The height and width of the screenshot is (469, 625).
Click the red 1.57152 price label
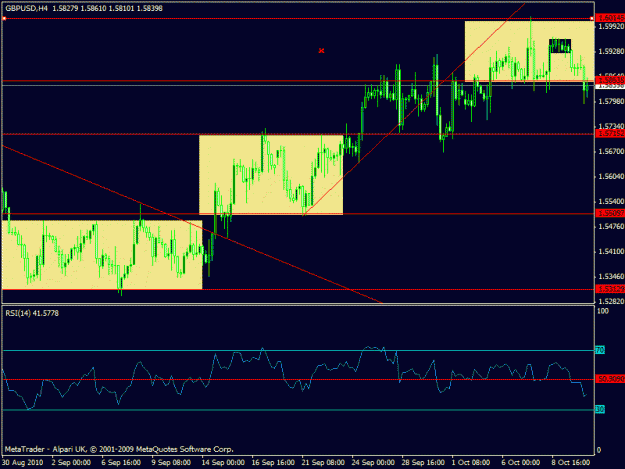coord(610,134)
